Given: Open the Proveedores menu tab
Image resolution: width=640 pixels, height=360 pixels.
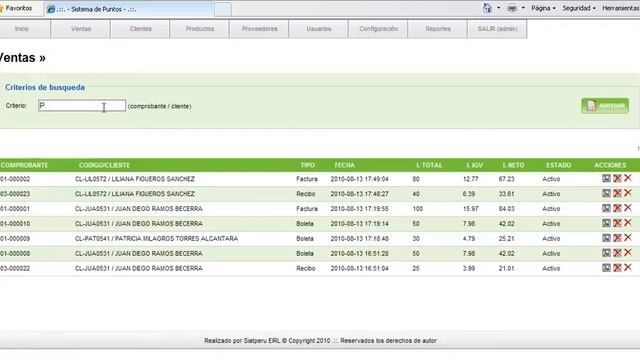Looking at the screenshot, I should [260, 29].
